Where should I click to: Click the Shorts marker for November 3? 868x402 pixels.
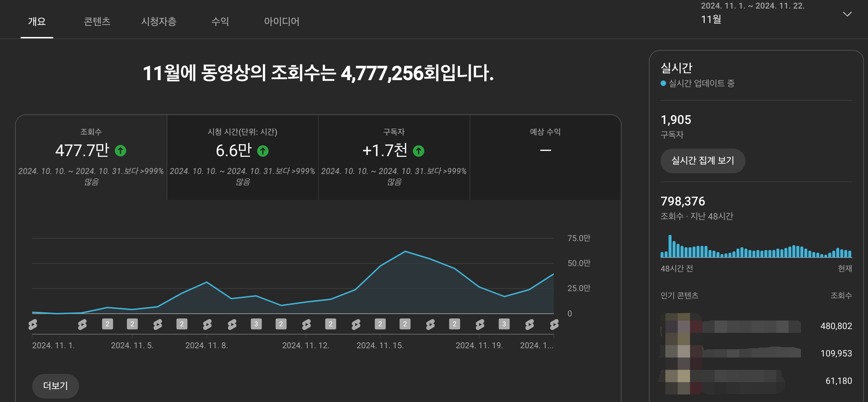(82, 324)
